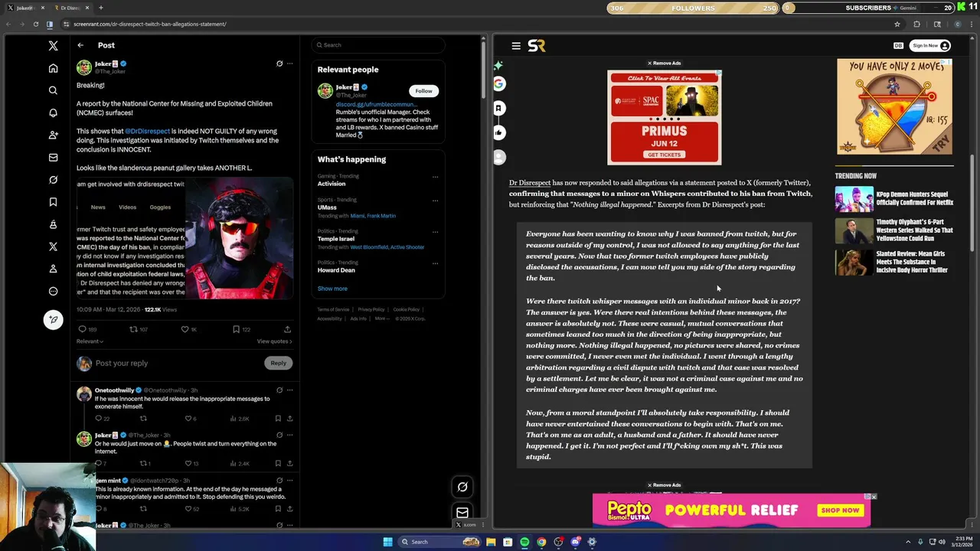Select Activision trending topic
Image resolution: width=980 pixels, height=551 pixels.
(332, 184)
